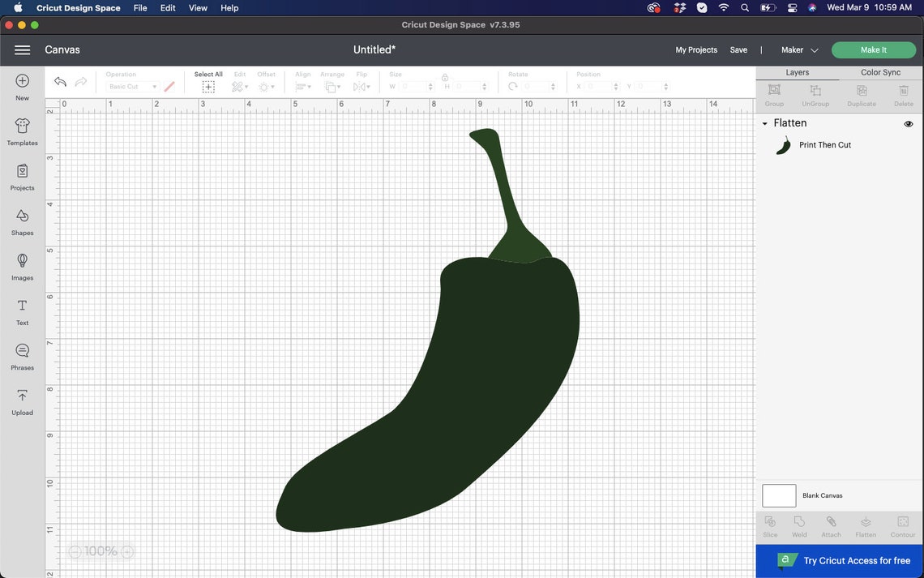Click the Make It button
Viewport: 924px width, 578px height.
[873, 49]
